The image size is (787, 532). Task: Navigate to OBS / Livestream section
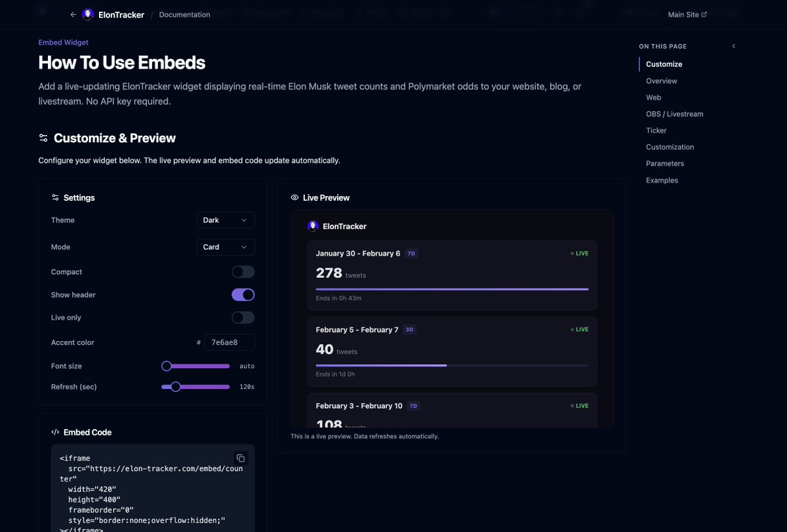click(674, 114)
